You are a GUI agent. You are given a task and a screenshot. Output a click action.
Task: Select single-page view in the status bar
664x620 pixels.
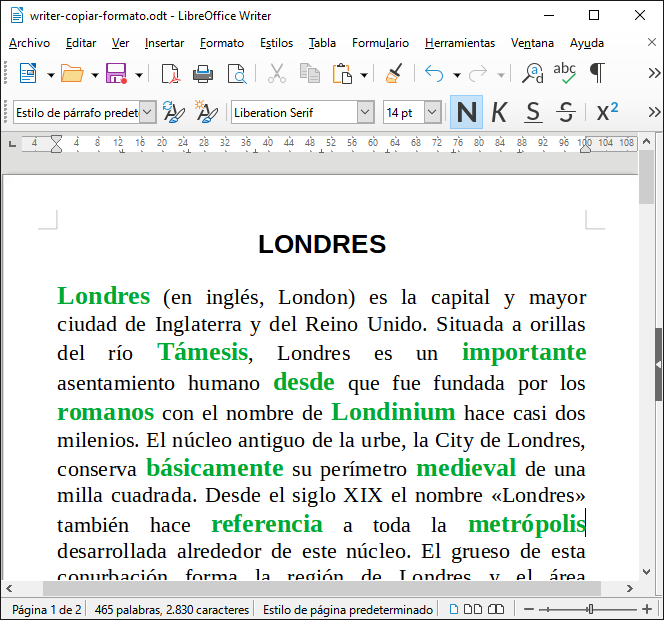coord(454,609)
